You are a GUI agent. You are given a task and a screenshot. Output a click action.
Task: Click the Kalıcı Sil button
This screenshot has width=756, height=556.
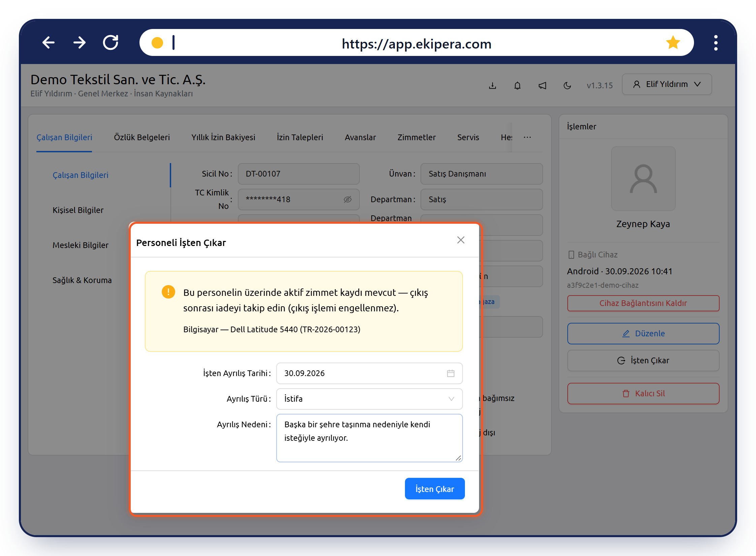click(643, 394)
